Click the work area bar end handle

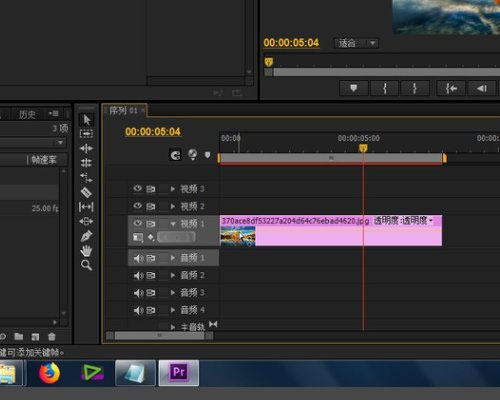click(445, 158)
